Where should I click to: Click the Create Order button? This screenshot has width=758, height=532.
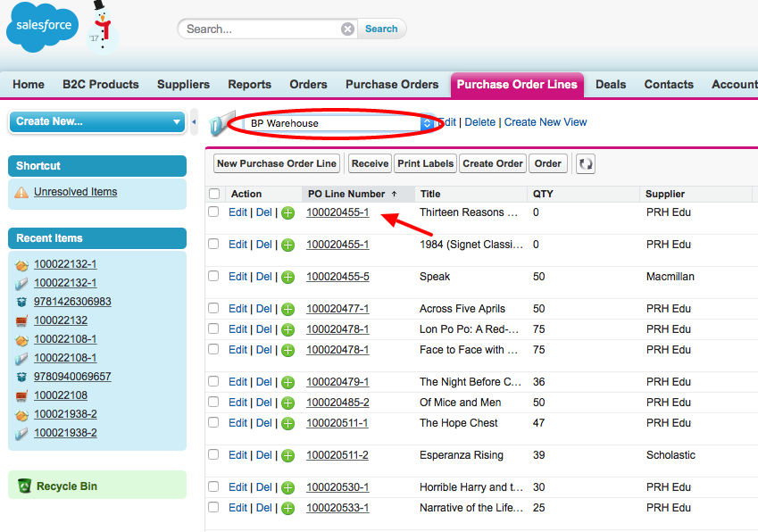click(x=493, y=164)
